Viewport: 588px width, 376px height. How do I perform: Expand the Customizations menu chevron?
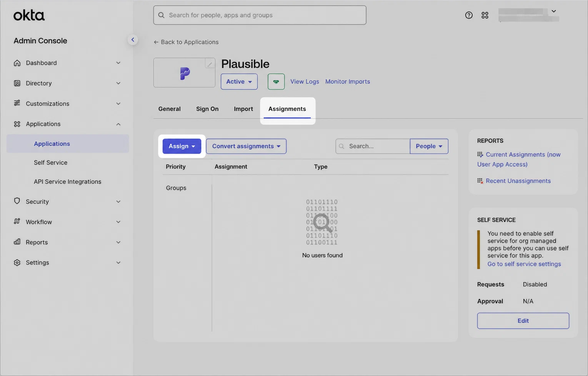click(118, 104)
